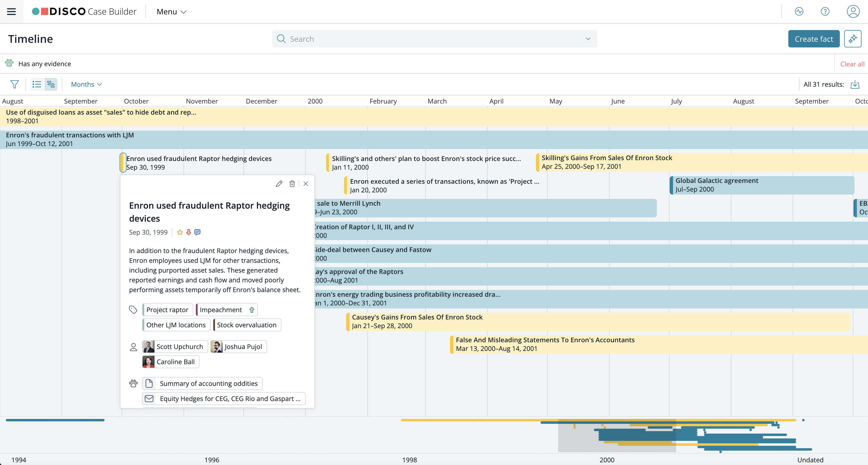Select side-deal between Causey and Fastow event
The image size is (868, 465).
pos(591,254)
